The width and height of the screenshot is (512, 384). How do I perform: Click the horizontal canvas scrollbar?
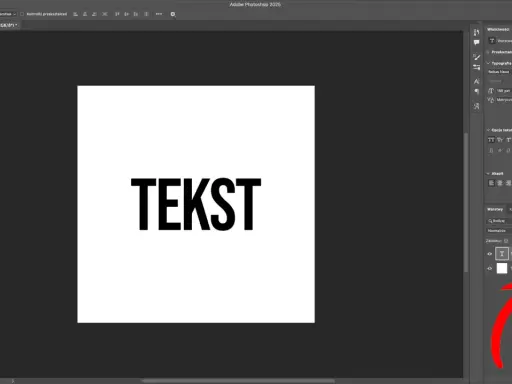[x=238, y=381]
